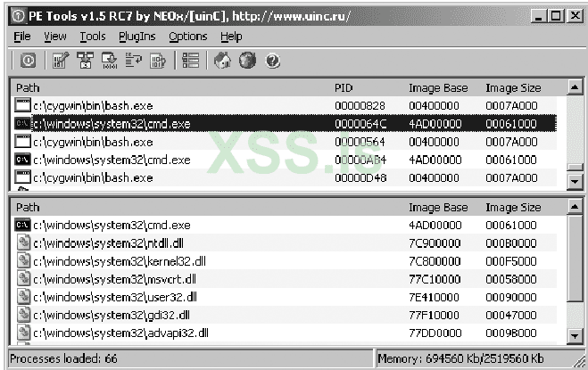588x370 pixels.
Task: Click the msvcrt.dll module file icon
Action: (x=23, y=279)
